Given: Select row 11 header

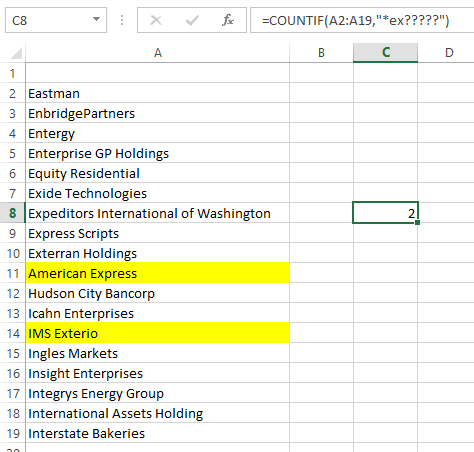Looking at the screenshot, I should tap(13, 273).
